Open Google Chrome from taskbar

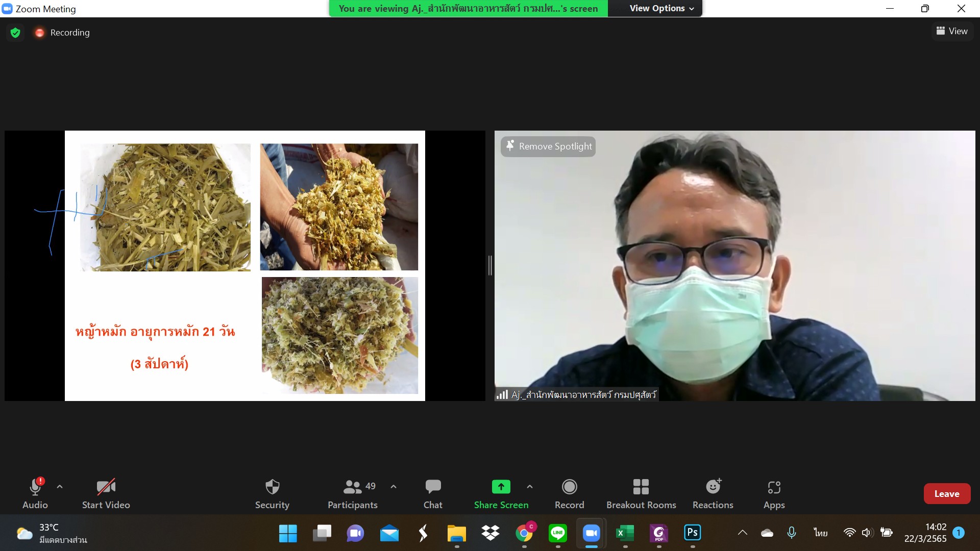524,533
